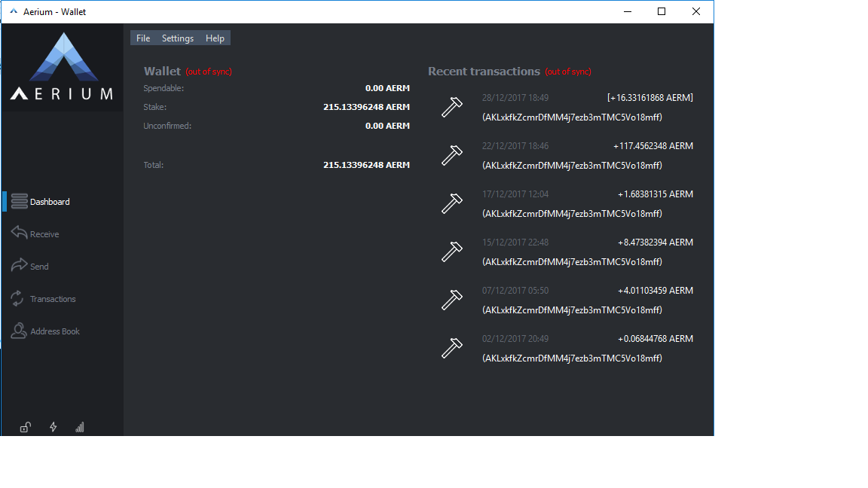Open the File menu
The height and width of the screenshot is (488, 868).
point(143,38)
